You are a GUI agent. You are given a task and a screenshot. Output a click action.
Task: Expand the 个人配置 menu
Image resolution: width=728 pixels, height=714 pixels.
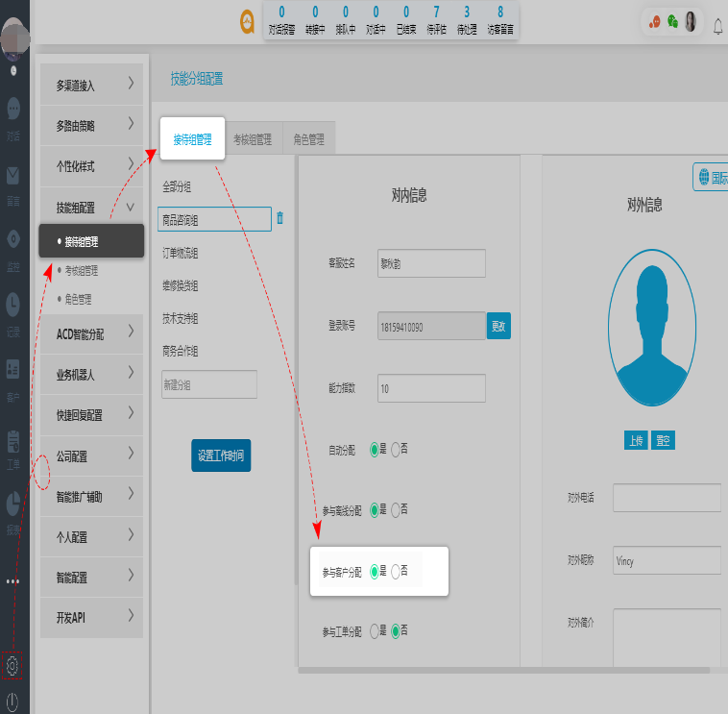91,537
